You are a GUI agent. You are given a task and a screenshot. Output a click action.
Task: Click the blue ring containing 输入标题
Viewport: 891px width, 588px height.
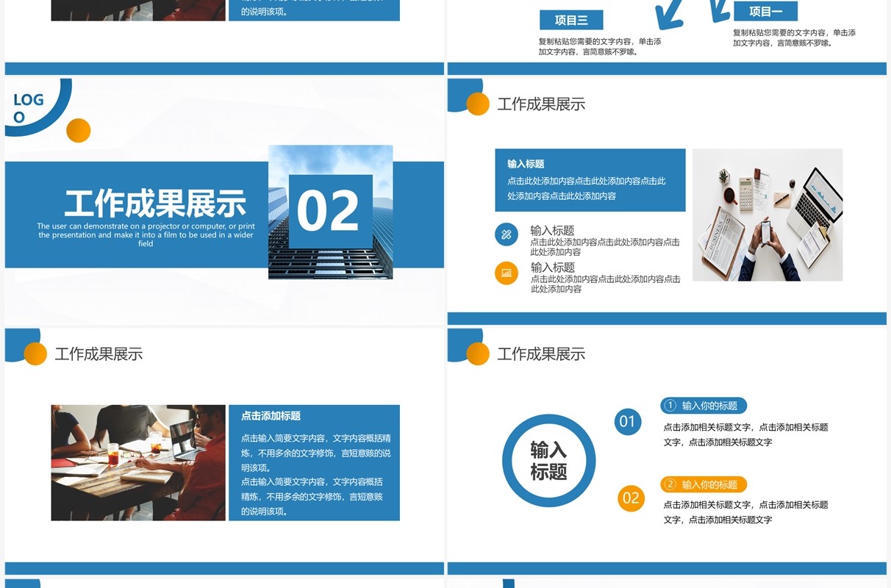(x=549, y=461)
